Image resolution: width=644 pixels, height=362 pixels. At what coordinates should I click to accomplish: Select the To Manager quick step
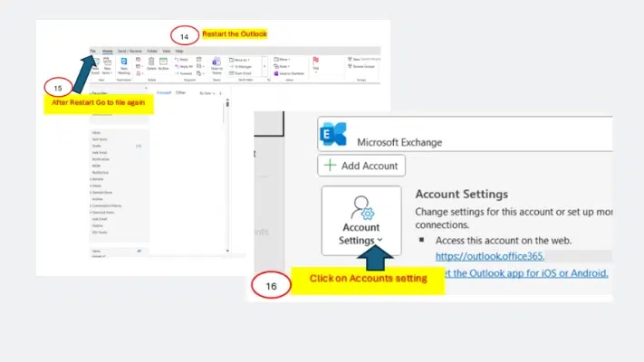click(x=241, y=66)
